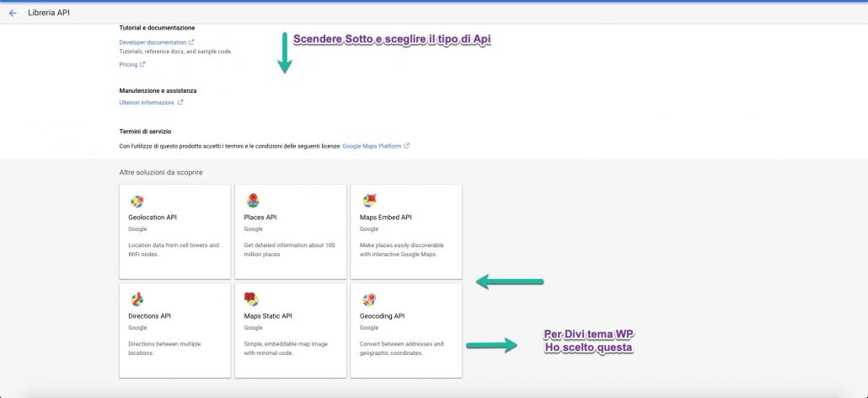Click 'Google' publisher under Geolocation API
Viewport: 868px width, 398px height.
[137, 229]
